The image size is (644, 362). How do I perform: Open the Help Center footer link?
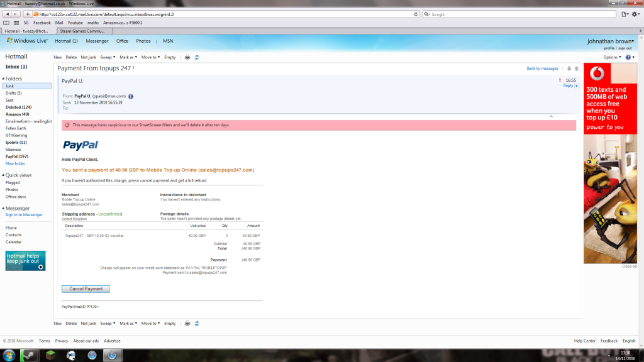pyautogui.click(x=584, y=341)
